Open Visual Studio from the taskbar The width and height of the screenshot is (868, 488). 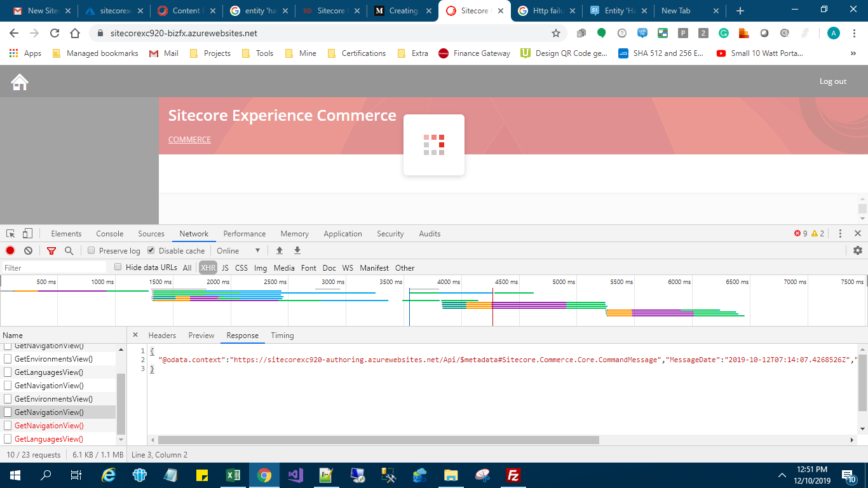click(295, 475)
